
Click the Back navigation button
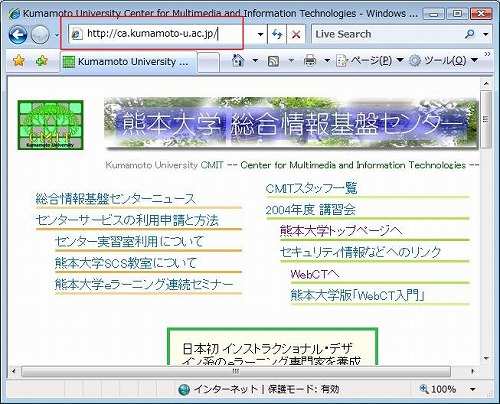(x=18, y=35)
